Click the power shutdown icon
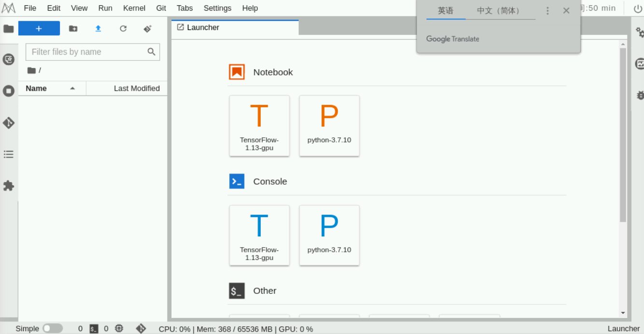The width and height of the screenshot is (644, 334). (x=638, y=8)
